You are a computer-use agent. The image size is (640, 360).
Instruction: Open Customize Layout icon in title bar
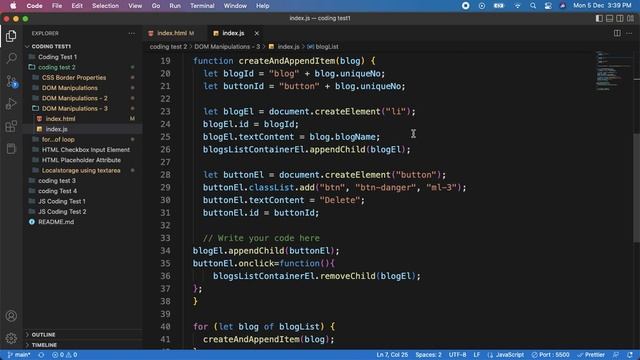[630, 18]
